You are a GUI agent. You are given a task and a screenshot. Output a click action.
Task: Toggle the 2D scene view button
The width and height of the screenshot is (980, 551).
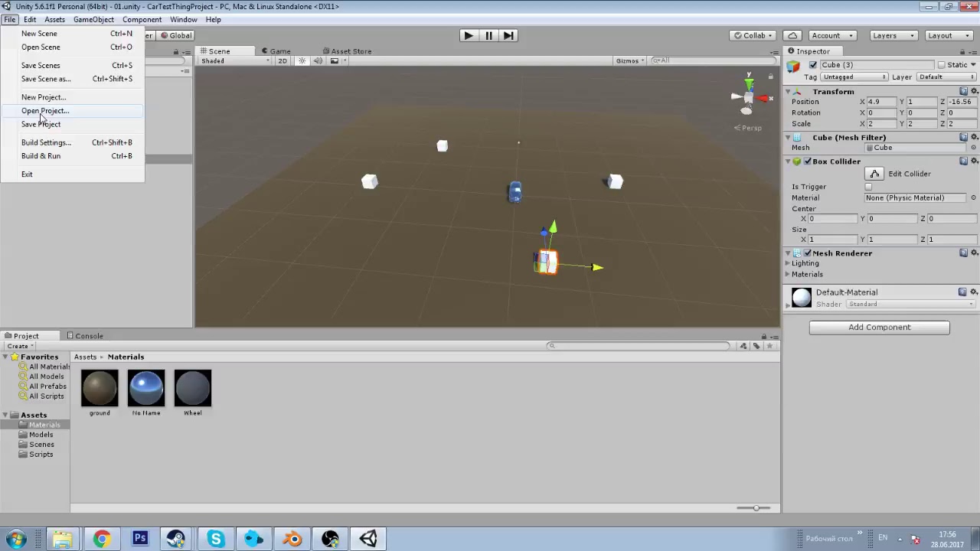(x=283, y=60)
